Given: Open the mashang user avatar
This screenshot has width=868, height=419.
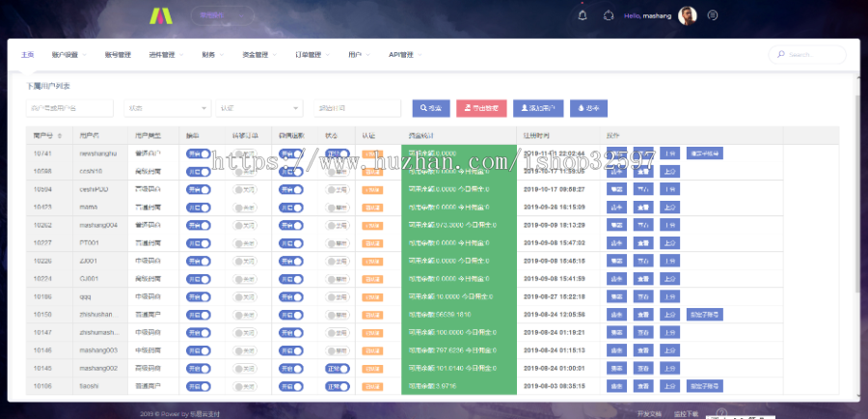Looking at the screenshot, I should tap(688, 15).
